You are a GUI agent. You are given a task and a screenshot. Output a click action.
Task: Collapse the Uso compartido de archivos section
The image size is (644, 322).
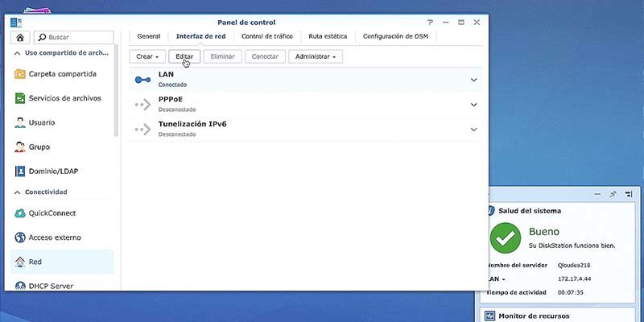point(18,53)
